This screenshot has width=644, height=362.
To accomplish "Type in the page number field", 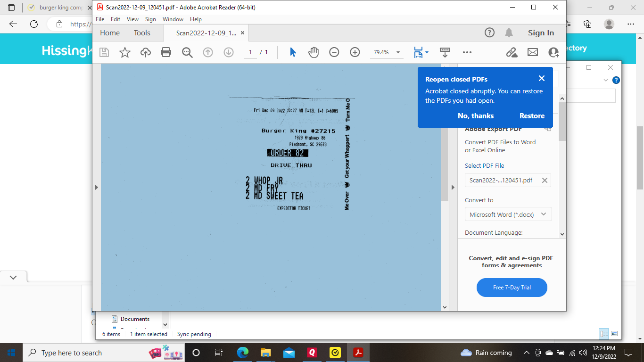I will (x=250, y=52).
